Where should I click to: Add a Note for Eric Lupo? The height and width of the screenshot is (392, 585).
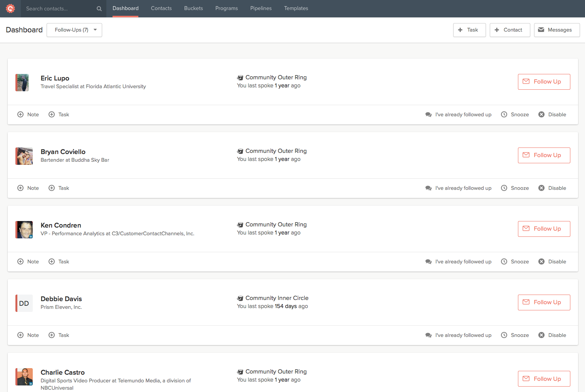point(28,114)
